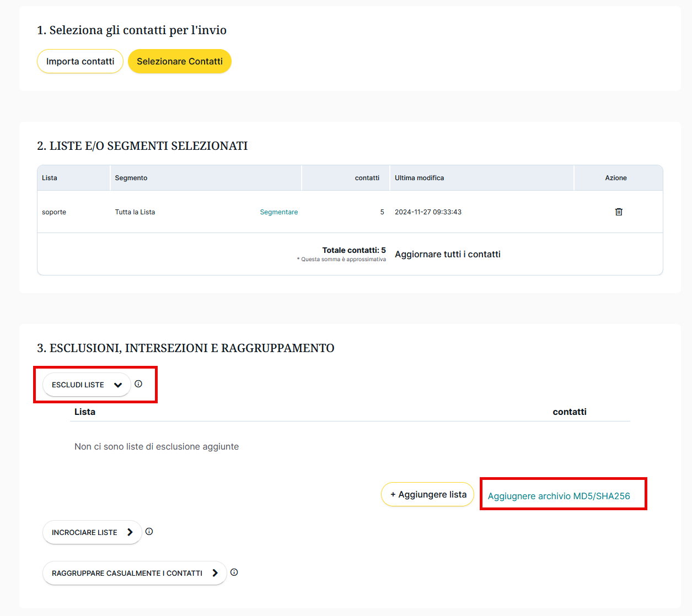692x616 pixels.
Task: Delete the soporte list via trash icon
Action: click(619, 212)
